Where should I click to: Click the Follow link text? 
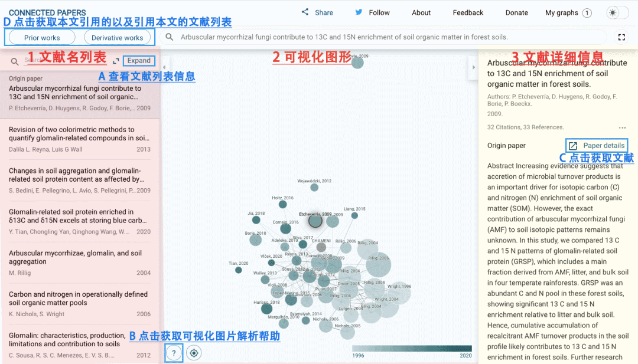379,12
